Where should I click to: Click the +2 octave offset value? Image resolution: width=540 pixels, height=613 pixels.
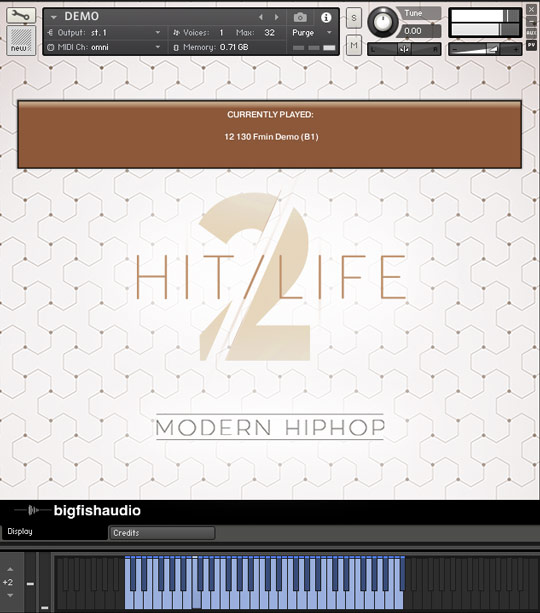coord(8,582)
